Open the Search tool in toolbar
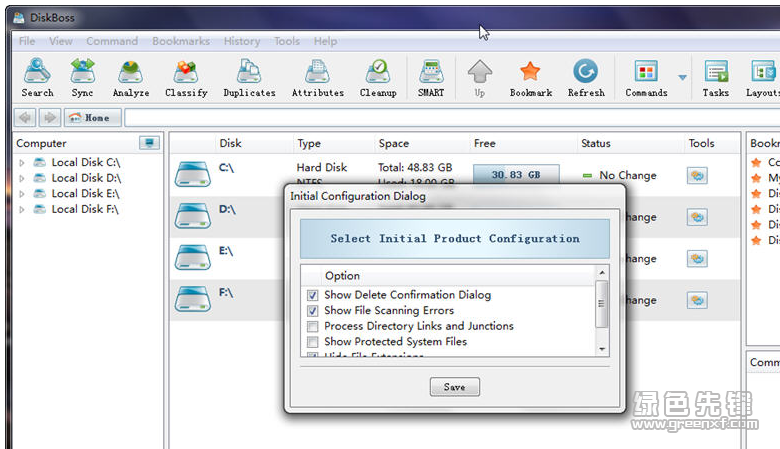The height and width of the screenshot is (449, 780). point(37,78)
